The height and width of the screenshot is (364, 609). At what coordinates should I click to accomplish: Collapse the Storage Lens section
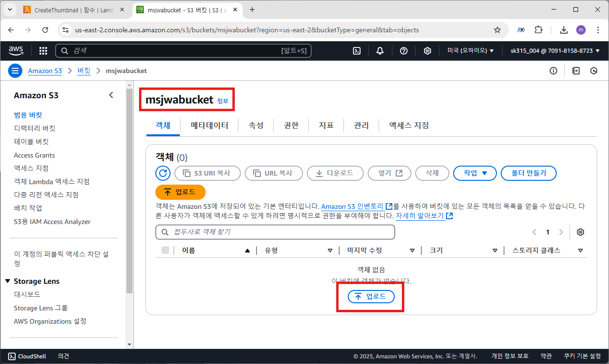(x=8, y=281)
